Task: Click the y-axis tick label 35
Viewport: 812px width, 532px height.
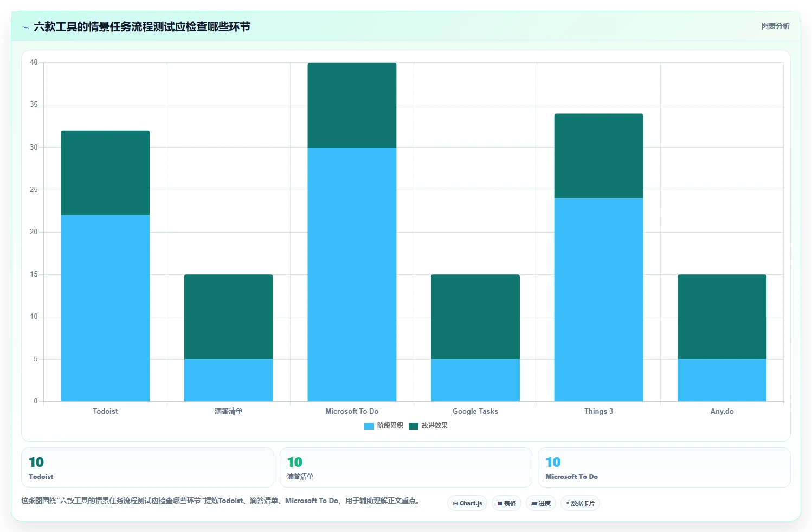Action: [34, 105]
